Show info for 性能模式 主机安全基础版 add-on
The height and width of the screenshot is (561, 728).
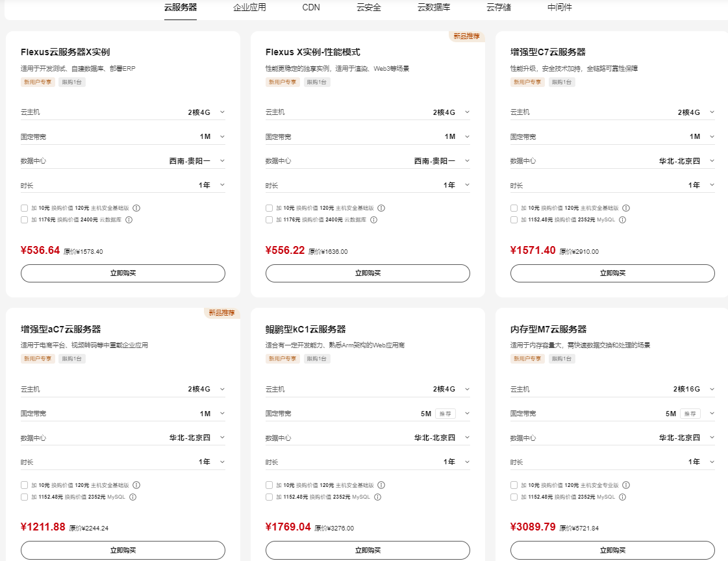coord(381,208)
